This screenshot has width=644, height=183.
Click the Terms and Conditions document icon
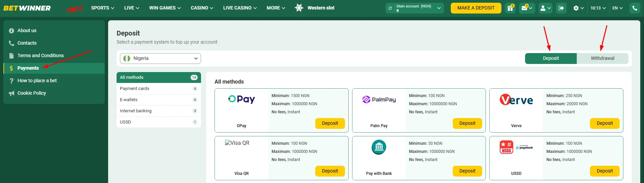(x=11, y=55)
